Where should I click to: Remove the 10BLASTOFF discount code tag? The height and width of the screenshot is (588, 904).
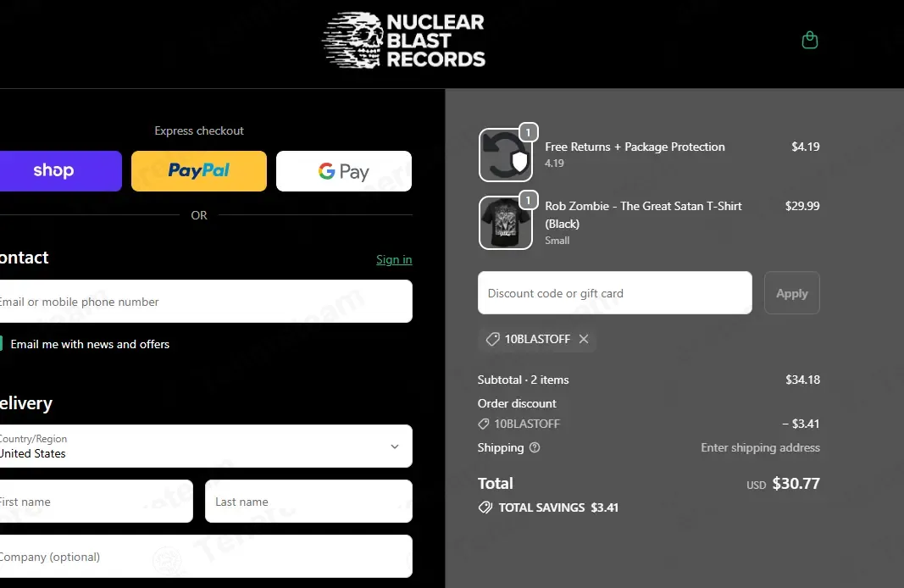584,339
